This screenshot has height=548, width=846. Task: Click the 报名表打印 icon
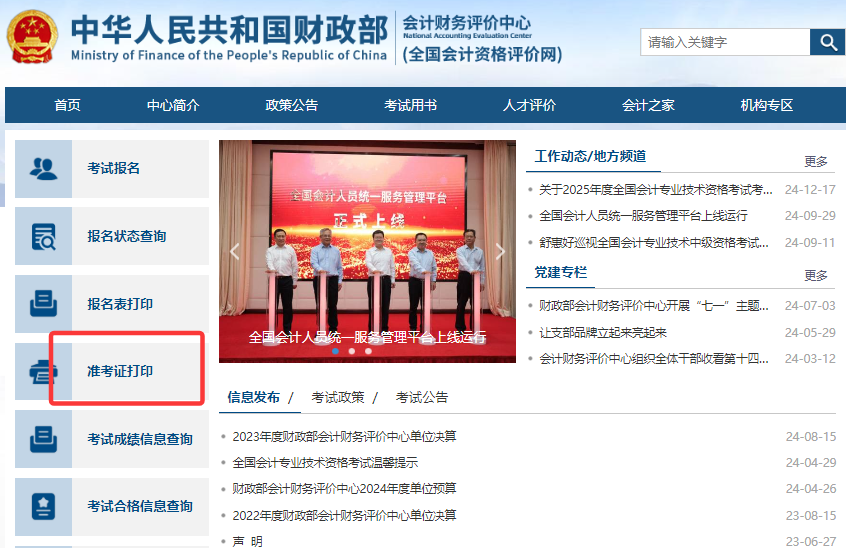click(43, 304)
